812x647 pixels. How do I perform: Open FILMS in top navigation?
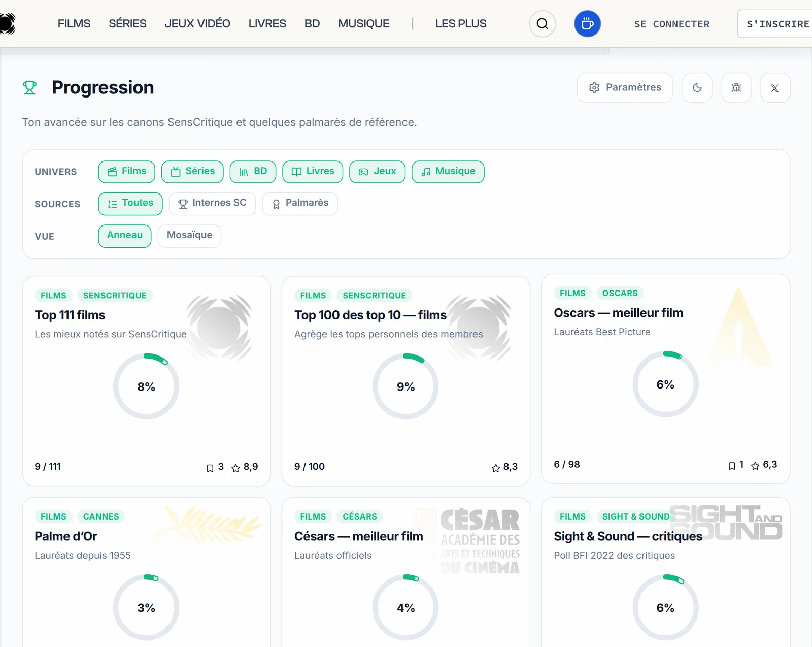[74, 24]
